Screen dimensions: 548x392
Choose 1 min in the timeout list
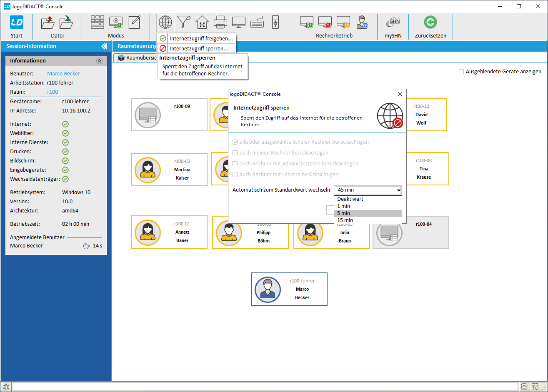[368, 206]
